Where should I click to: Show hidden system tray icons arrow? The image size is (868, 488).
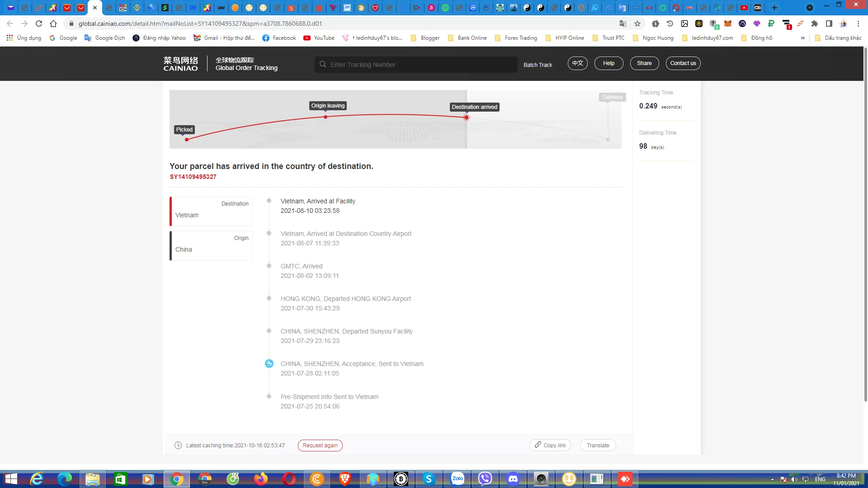pos(772,479)
